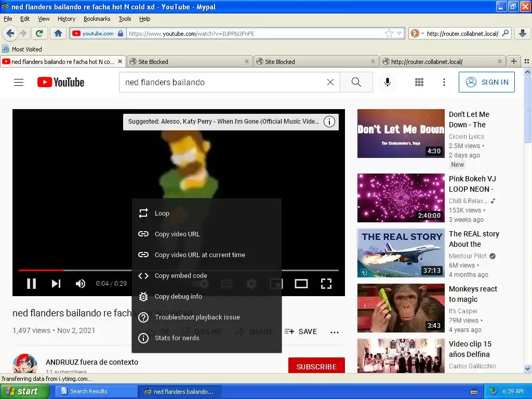This screenshot has height=399, width=532.
Task: Click the red SUBSCRIBE button
Action: [316, 366]
